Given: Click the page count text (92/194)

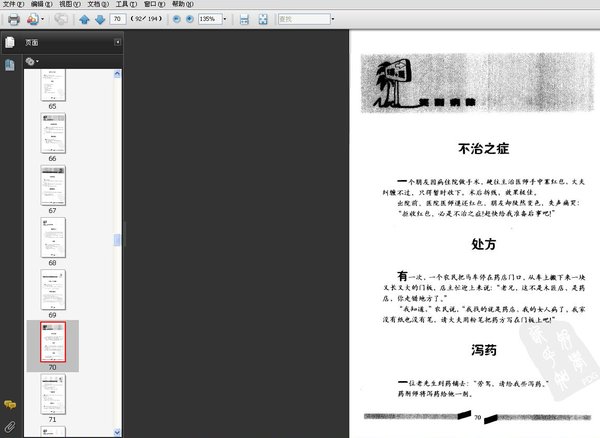Looking at the screenshot, I should (146, 19).
